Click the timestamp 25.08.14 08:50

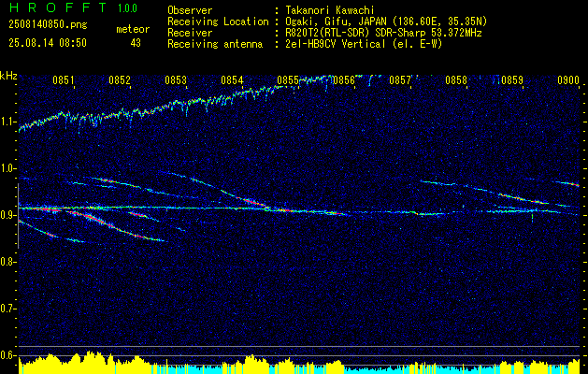tap(48, 43)
